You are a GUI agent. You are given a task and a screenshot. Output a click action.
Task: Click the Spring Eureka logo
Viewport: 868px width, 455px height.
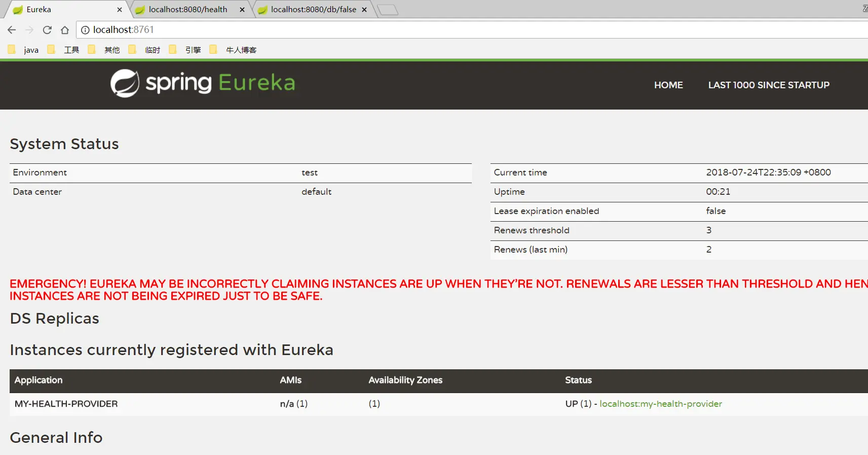click(x=203, y=83)
